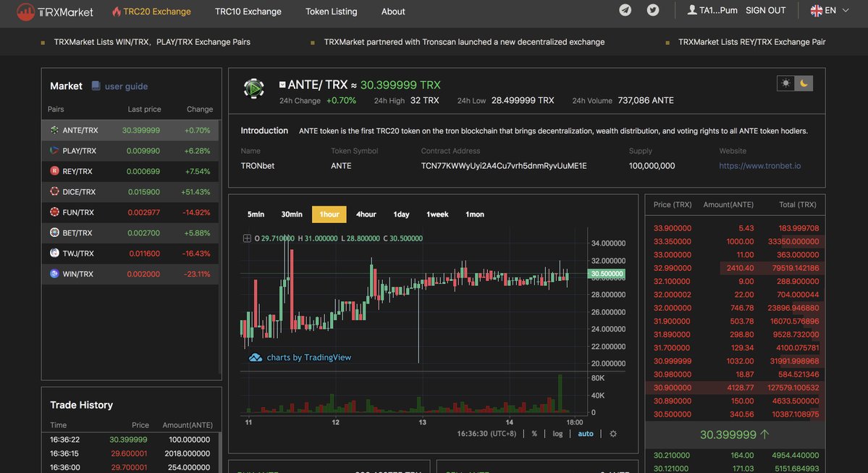
Task: Click the DICE/TRX pair icon
Action: [x=54, y=191]
